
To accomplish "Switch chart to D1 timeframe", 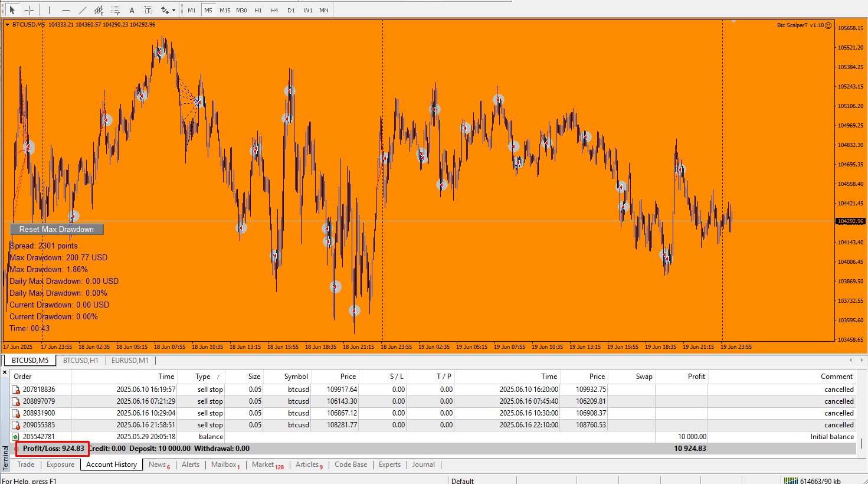I will 291,10.
